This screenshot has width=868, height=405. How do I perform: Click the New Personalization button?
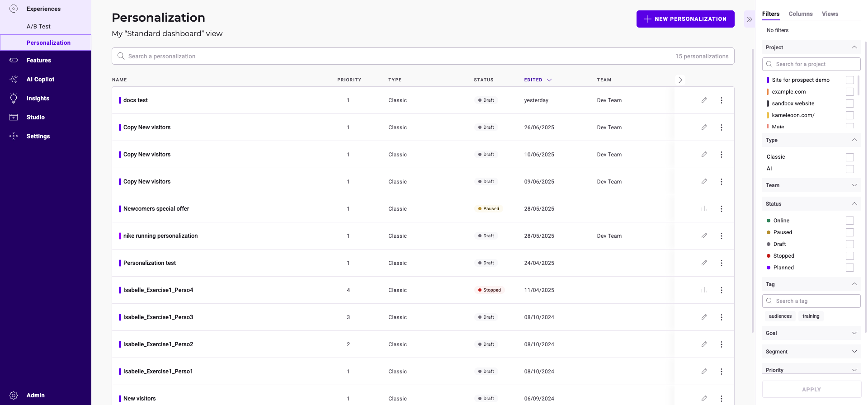pos(685,19)
